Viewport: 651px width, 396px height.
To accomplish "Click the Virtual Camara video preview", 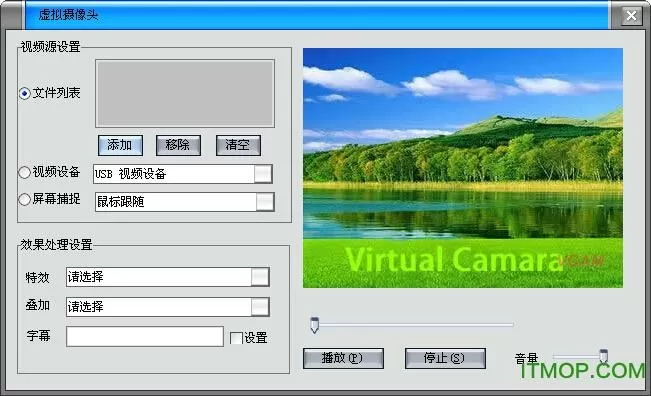I will pyautogui.click(x=463, y=168).
